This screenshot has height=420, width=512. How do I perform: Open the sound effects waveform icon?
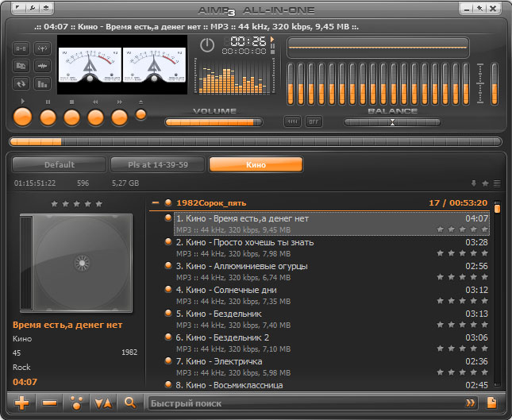tap(42, 67)
